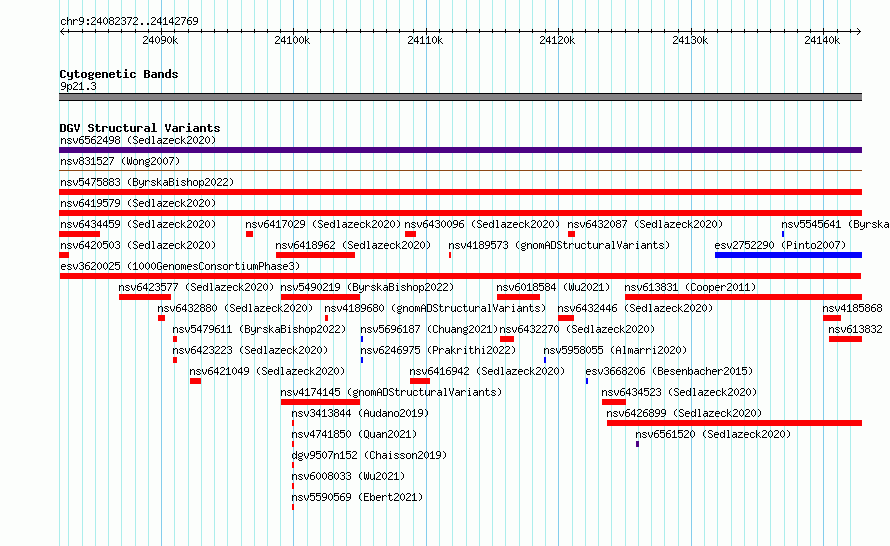This screenshot has width=890, height=546.
Task: Click variant nsv5479611 (ByrskaBishop2022)
Action: point(259,329)
